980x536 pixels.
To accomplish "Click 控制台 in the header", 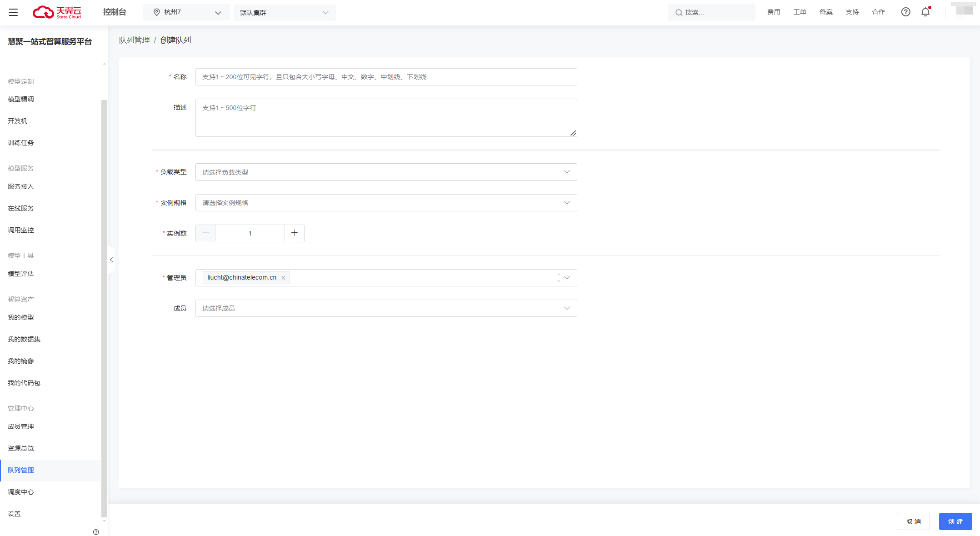I will (115, 12).
